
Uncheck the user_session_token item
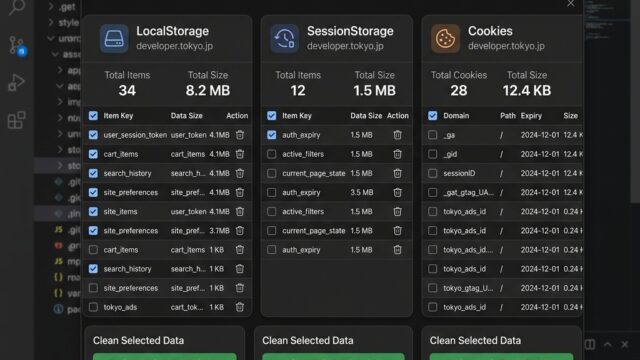click(x=93, y=135)
